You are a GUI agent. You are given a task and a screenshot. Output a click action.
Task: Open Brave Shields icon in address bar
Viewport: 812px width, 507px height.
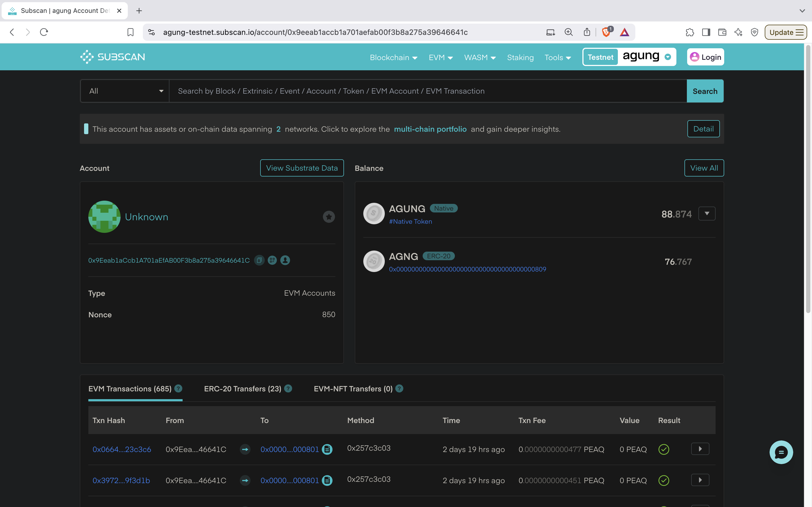click(606, 32)
